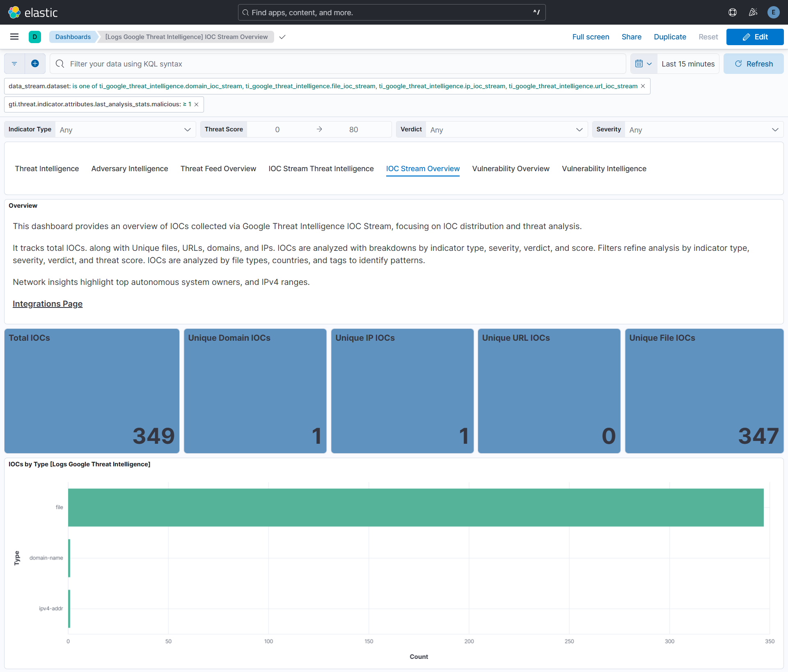The image size is (788, 672).
Task: Click the domain-name bar in chart
Action: click(69, 558)
